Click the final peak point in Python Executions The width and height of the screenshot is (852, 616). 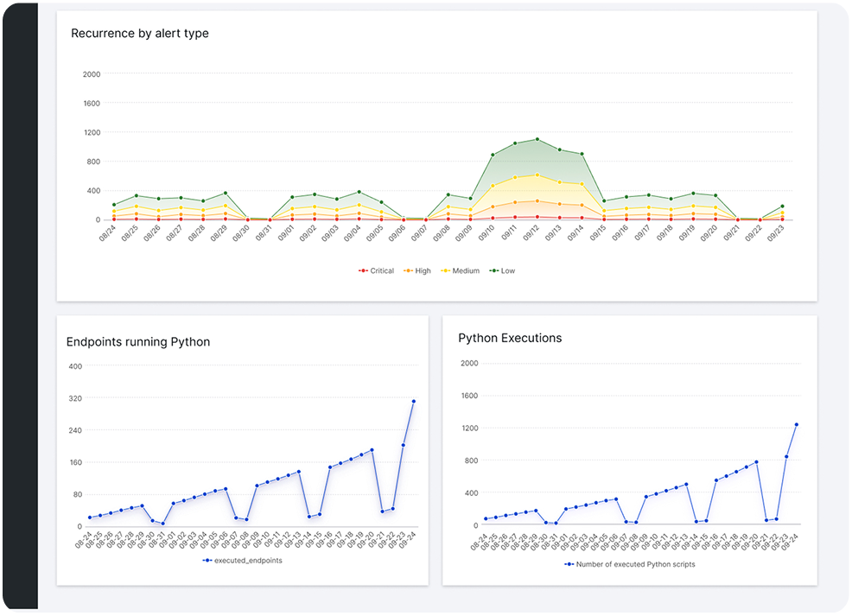click(797, 424)
